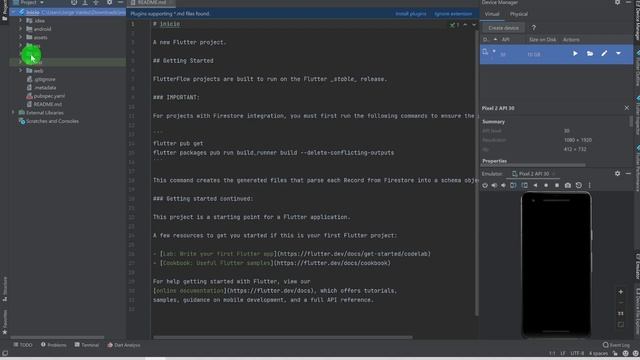Tap the emulator Back triangle button
640x360 pixels.
(536, 185)
